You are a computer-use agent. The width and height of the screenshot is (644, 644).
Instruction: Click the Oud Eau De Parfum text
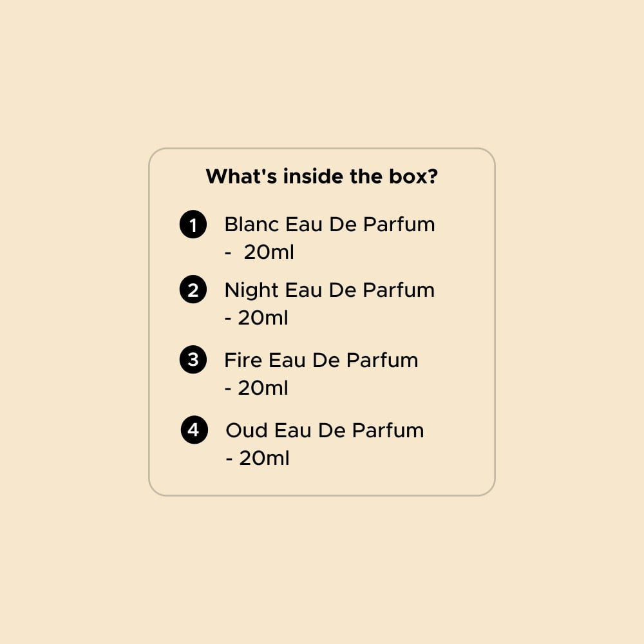(x=325, y=430)
